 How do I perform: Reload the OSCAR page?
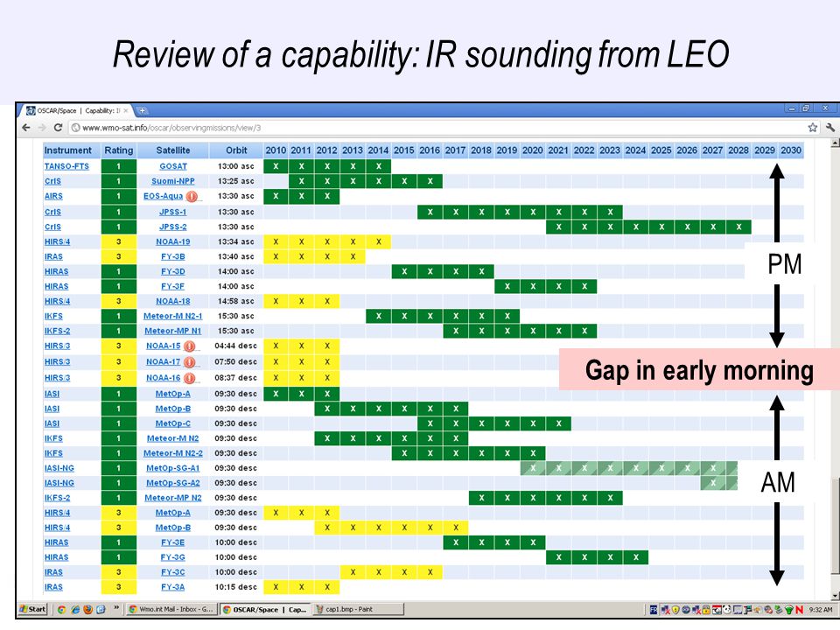(x=58, y=128)
